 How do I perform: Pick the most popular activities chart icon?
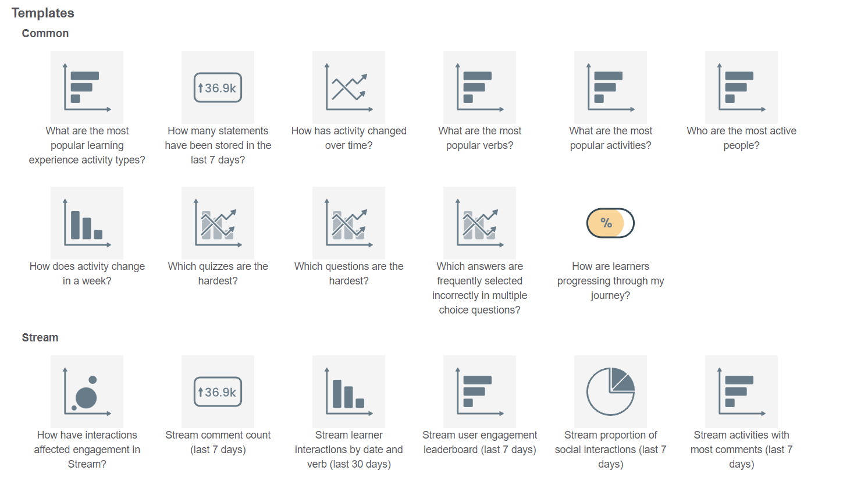pyautogui.click(x=610, y=87)
